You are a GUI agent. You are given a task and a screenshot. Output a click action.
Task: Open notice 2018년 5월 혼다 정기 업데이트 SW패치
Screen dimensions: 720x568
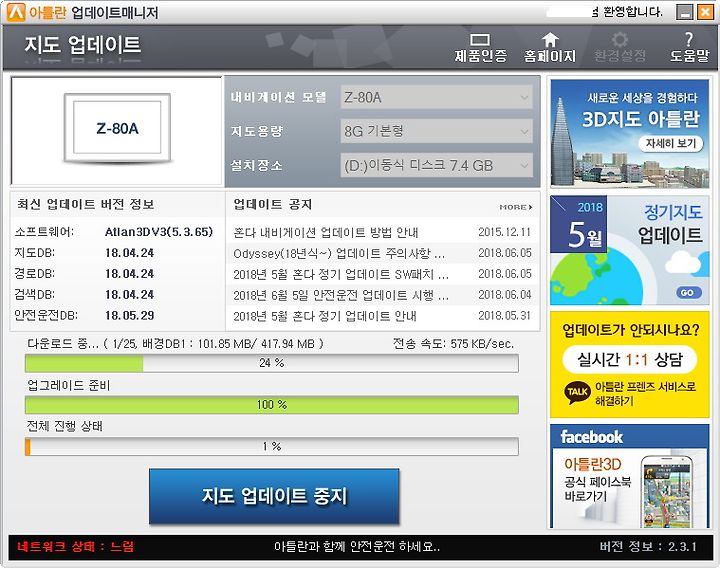341,275
